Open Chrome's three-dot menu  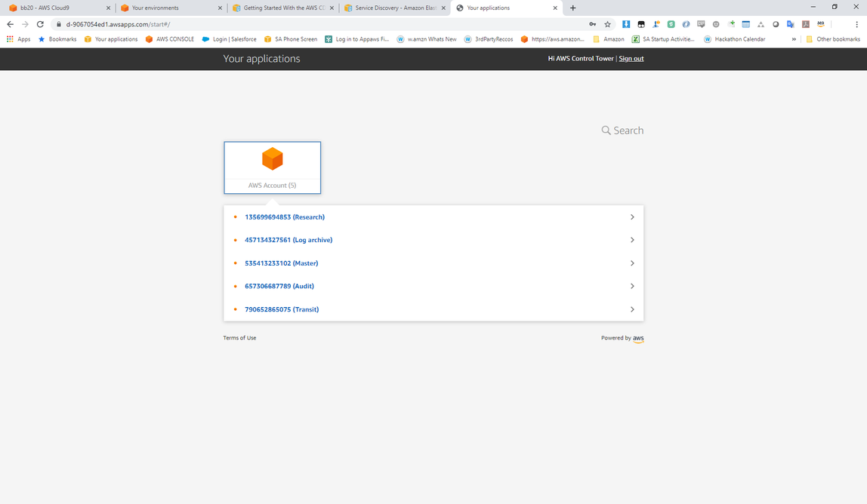[x=856, y=24]
